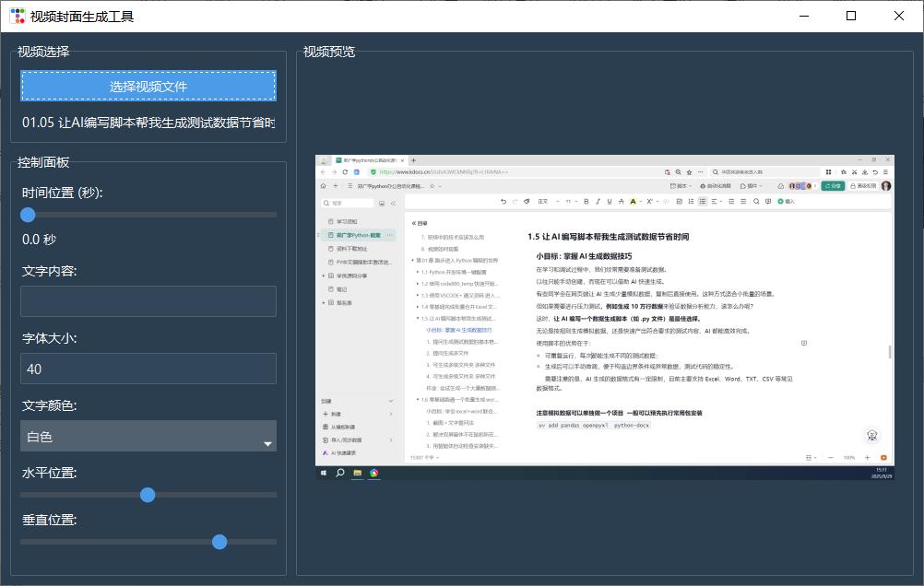Image resolution: width=924 pixels, height=586 pixels.
Task: Click the green 分享 button in preview
Action: pos(833,185)
